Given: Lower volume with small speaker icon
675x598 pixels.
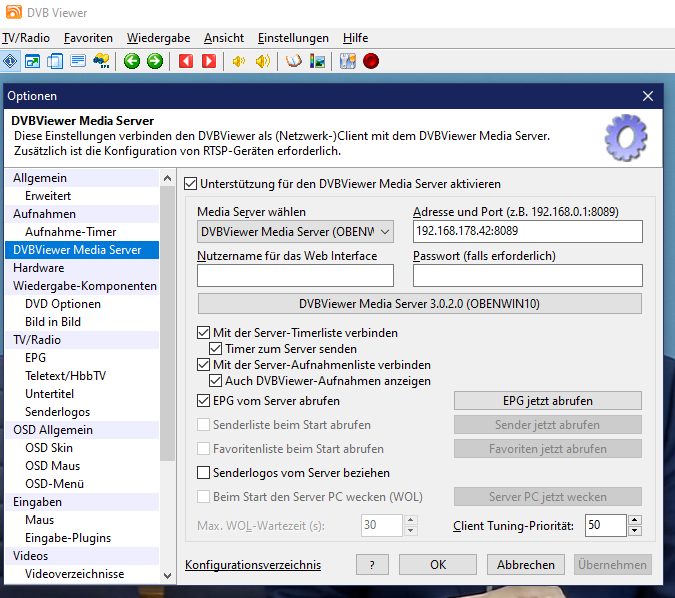Looking at the screenshot, I should click(x=239, y=61).
